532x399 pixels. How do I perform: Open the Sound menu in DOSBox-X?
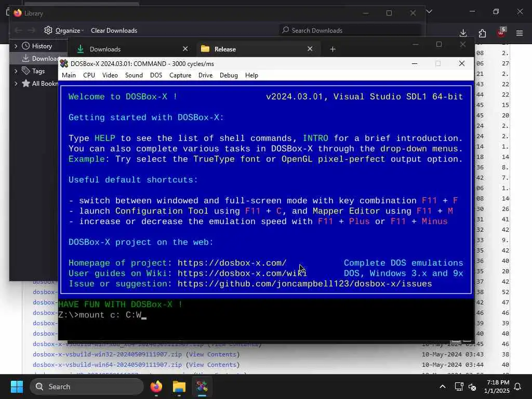pos(134,75)
